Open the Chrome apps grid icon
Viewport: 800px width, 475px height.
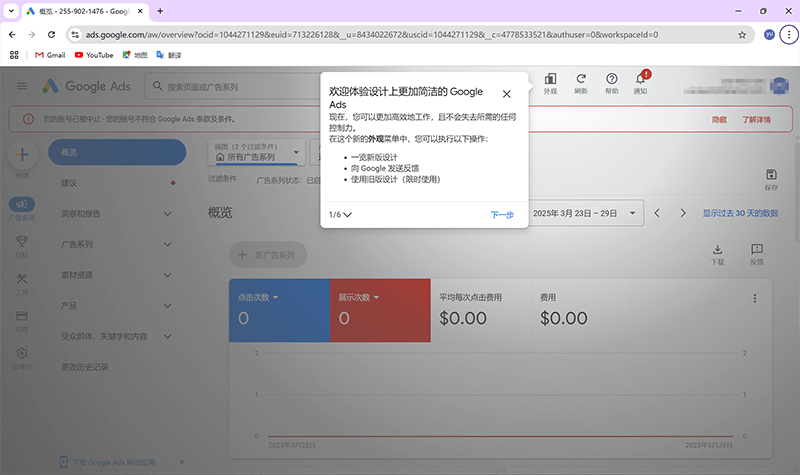[x=14, y=55]
